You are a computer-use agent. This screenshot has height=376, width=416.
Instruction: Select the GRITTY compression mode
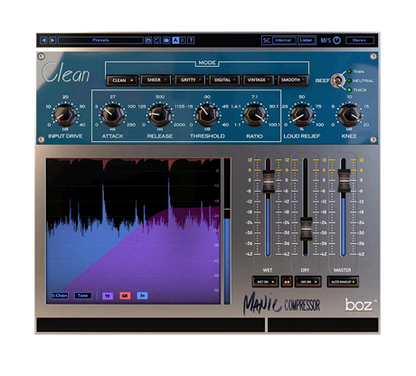click(191, 80)
